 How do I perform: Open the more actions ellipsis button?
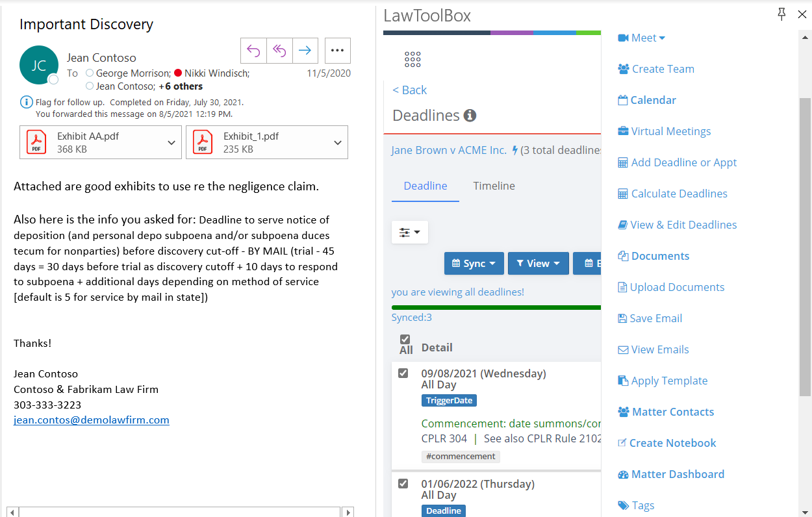pyautogui.click(x=337, y=51)
